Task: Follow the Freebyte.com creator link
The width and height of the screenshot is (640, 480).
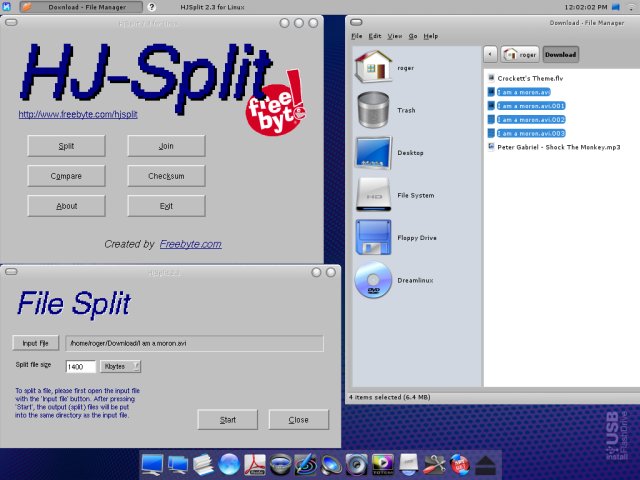Action: pyautogui.click(x=191, y=244)
